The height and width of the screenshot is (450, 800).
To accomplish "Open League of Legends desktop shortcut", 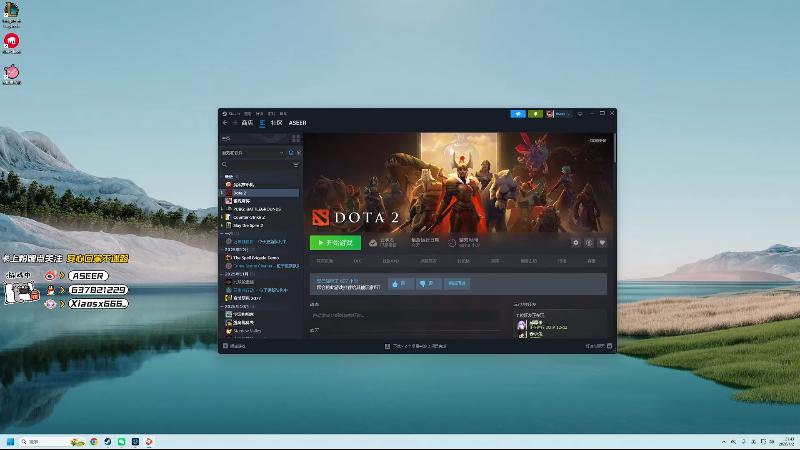I will coord(11,14).
